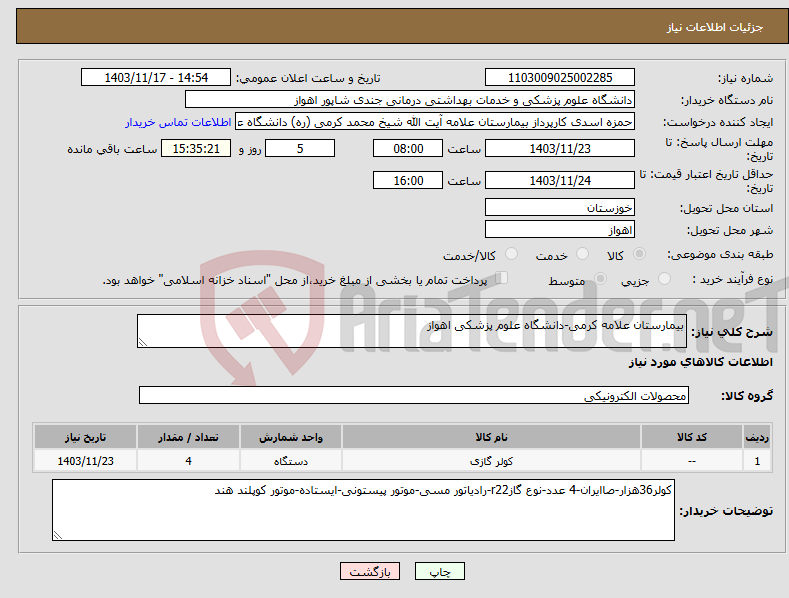Click the تاریخ و ساعت اعلان عمومی label
Viewport: 789px width, 598px height.
308,78
